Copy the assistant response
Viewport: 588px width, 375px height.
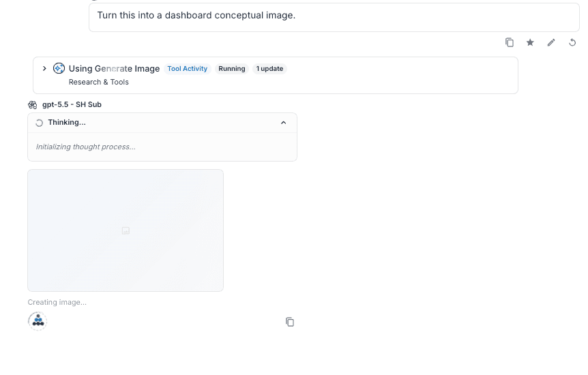[289, 322]
